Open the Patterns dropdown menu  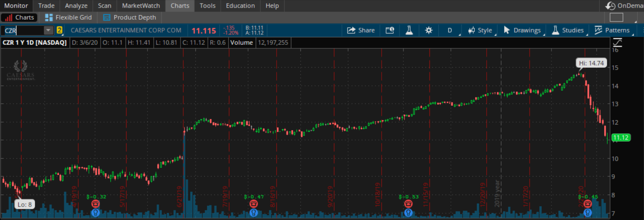613,30
